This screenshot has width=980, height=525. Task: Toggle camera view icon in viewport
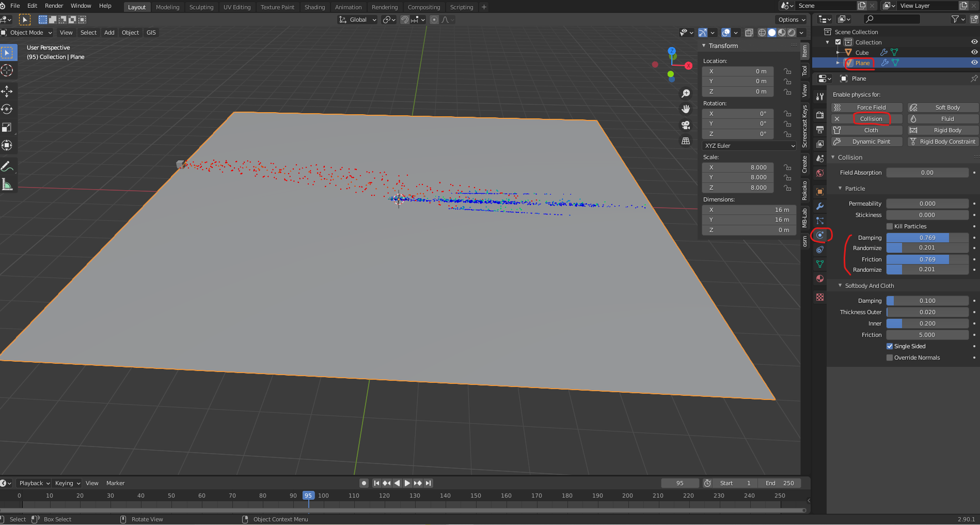(686, 125)
